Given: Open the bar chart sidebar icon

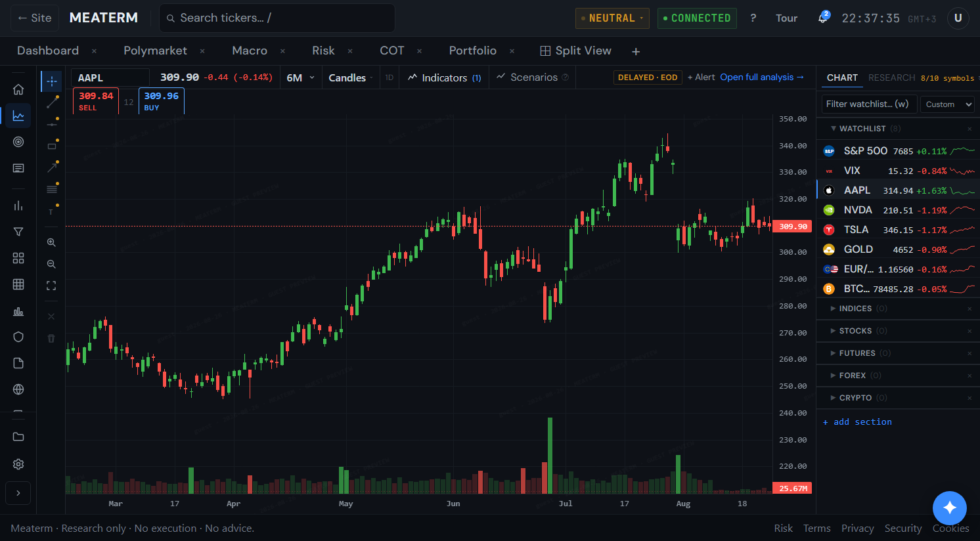Looking at the screenshot, I should (18, 206).
